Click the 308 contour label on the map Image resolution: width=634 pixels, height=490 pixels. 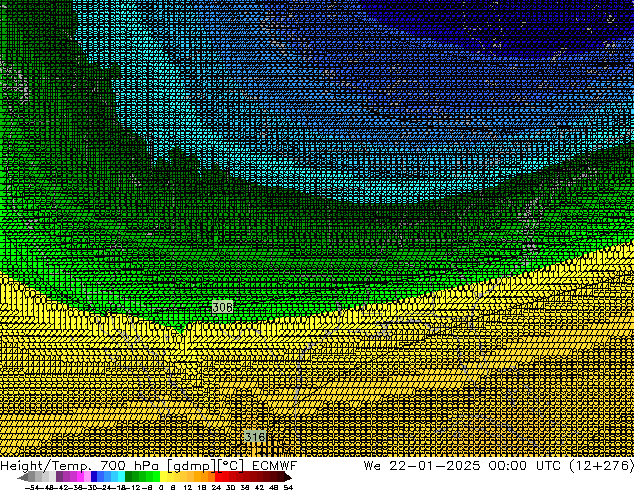222,307
